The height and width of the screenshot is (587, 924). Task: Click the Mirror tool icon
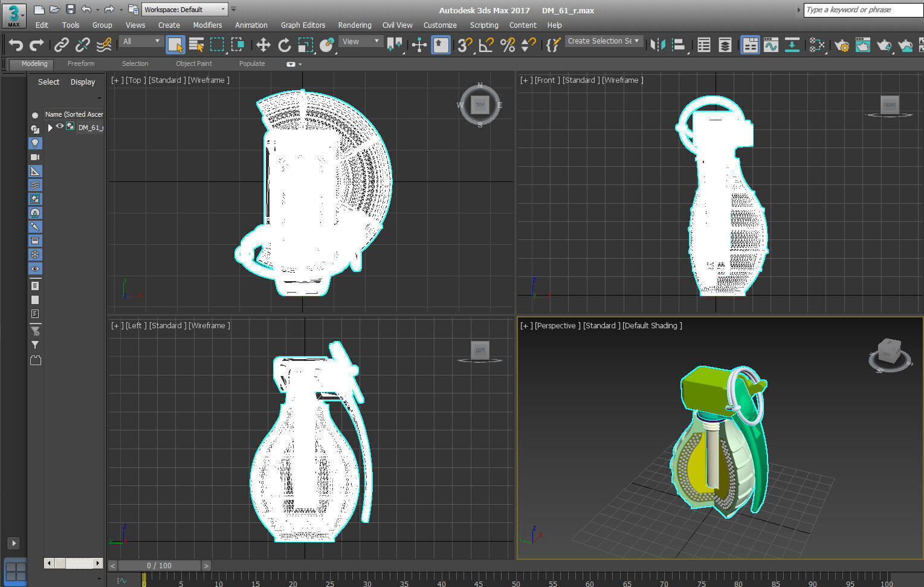click(x=657, y=45)
